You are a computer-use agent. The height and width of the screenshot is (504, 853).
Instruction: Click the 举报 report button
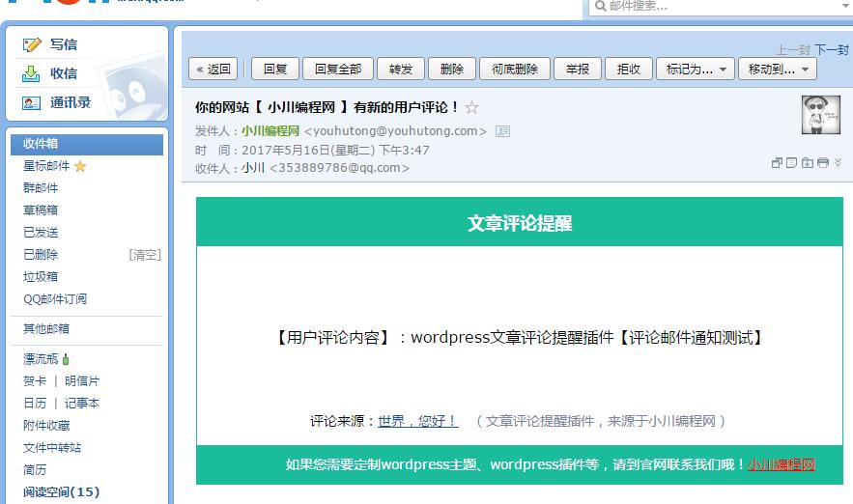578,70
